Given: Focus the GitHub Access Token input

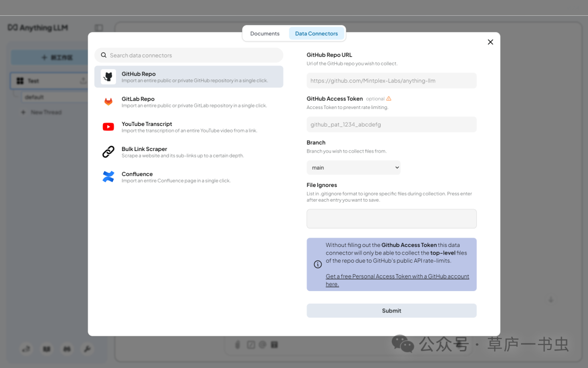Looking at the screenshot, I should click(391, 124).
